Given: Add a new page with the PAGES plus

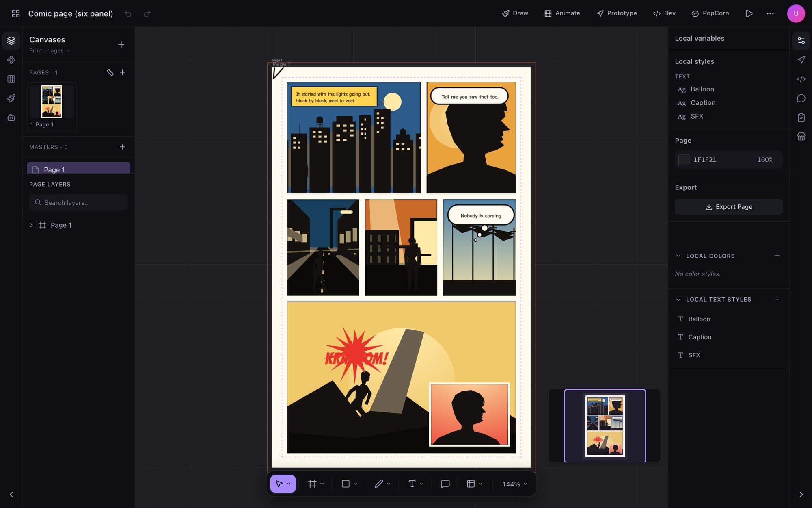Looking at the screenshot, I should (122, 72).
